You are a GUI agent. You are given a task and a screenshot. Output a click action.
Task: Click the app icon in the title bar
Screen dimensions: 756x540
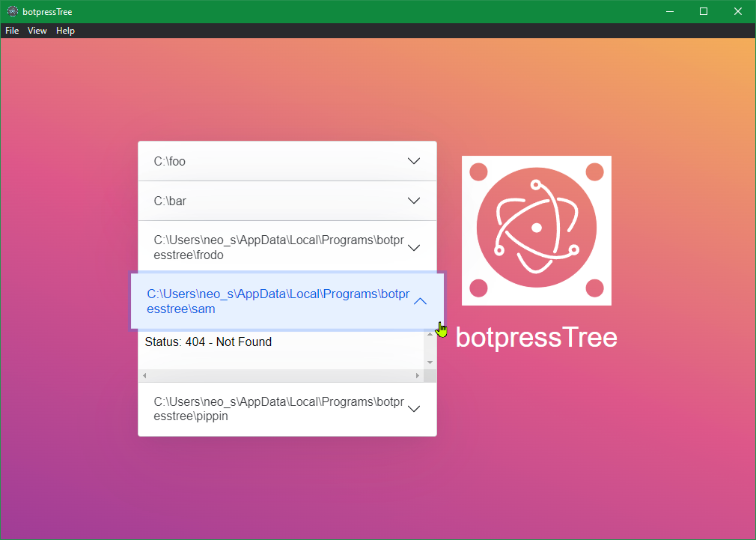click(x=13, y=11)
